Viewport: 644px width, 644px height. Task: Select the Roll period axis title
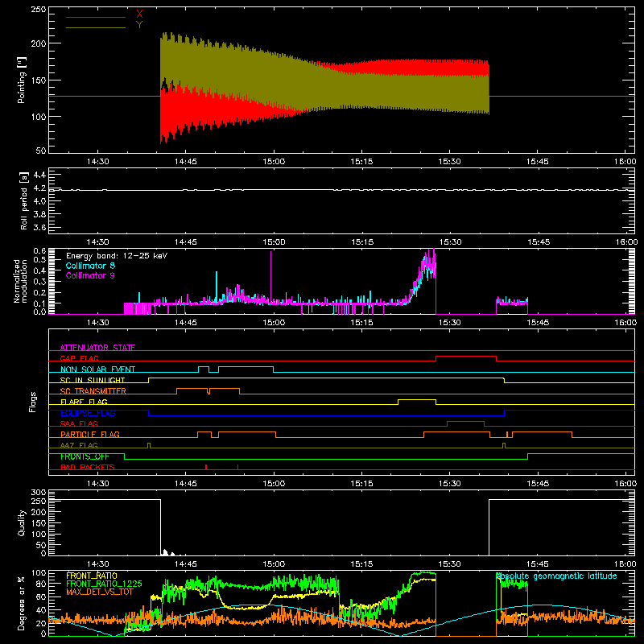(x=23, y=200)
